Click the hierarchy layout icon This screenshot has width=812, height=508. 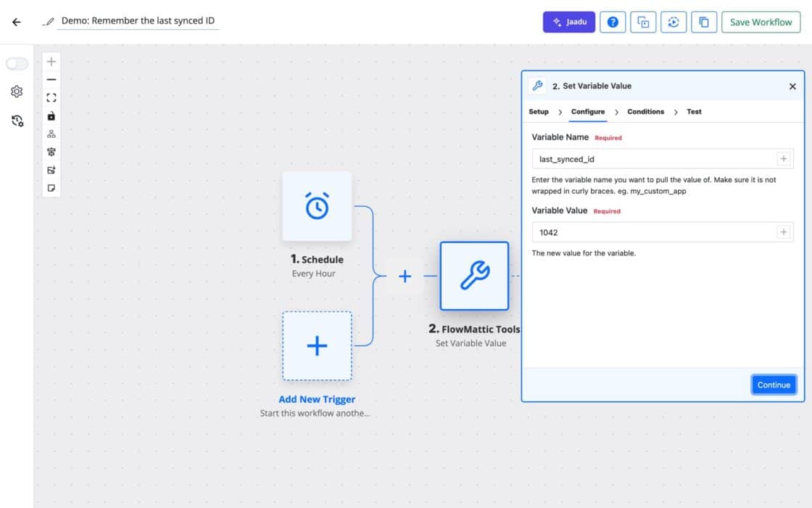coord(51,134)
